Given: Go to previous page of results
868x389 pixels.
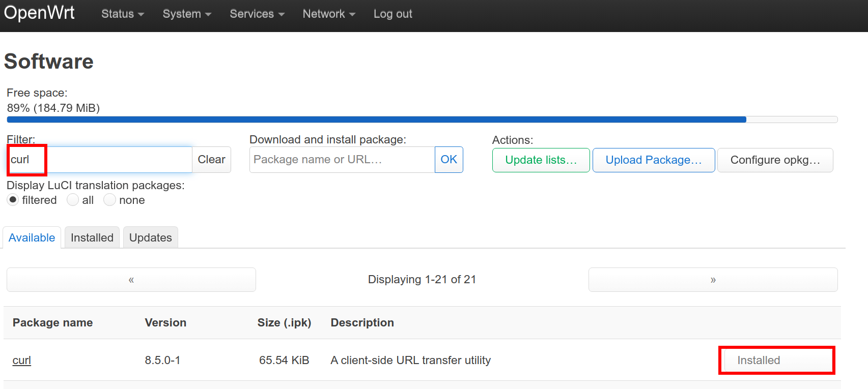Looking at the screenshot, I should click(131, 280).
